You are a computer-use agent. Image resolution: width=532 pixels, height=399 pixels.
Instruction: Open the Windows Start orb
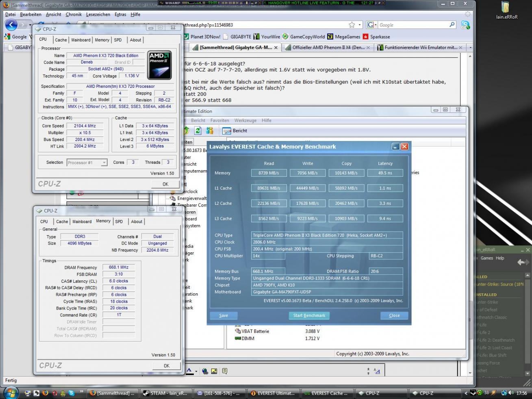coord(11,393)
